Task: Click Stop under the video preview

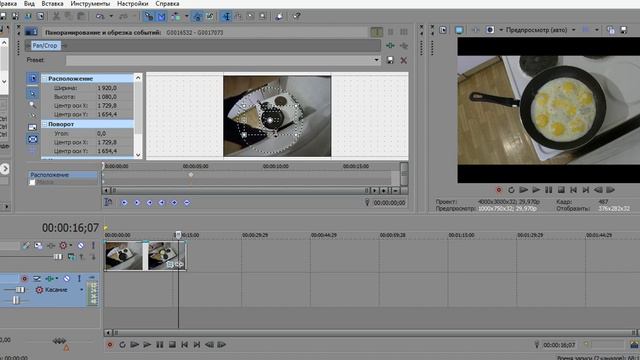Action: 561,190
